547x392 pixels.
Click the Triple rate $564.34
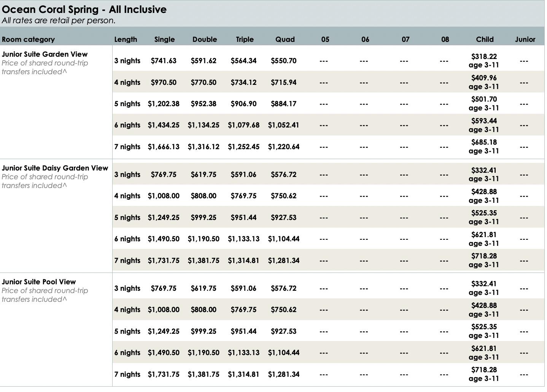coord(243,61)
